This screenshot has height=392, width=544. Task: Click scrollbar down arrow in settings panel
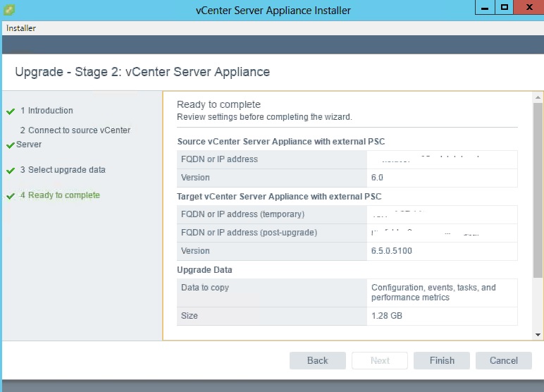tap(538, 334)
